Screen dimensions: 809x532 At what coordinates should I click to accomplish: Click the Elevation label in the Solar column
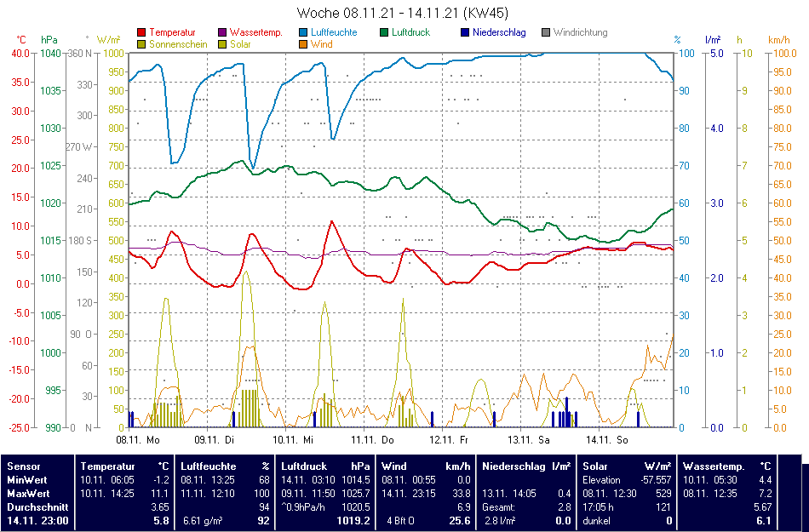[x=601, y=480]
